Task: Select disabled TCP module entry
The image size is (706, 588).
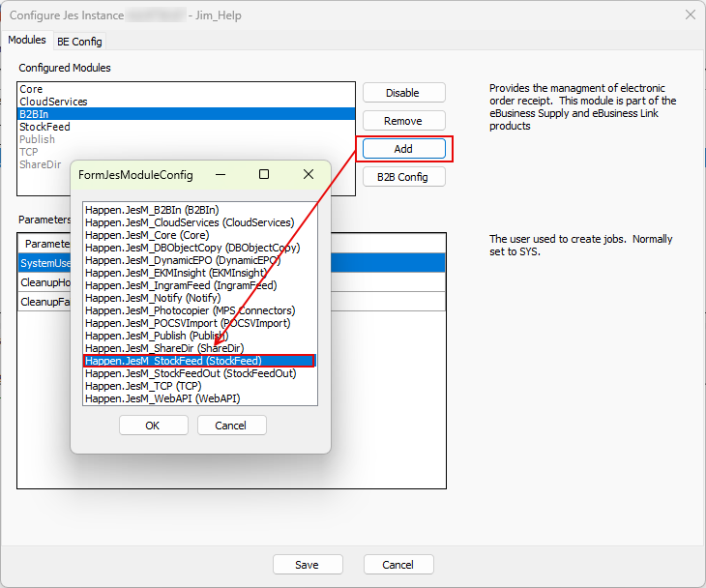Action: (x=186, y=152)
